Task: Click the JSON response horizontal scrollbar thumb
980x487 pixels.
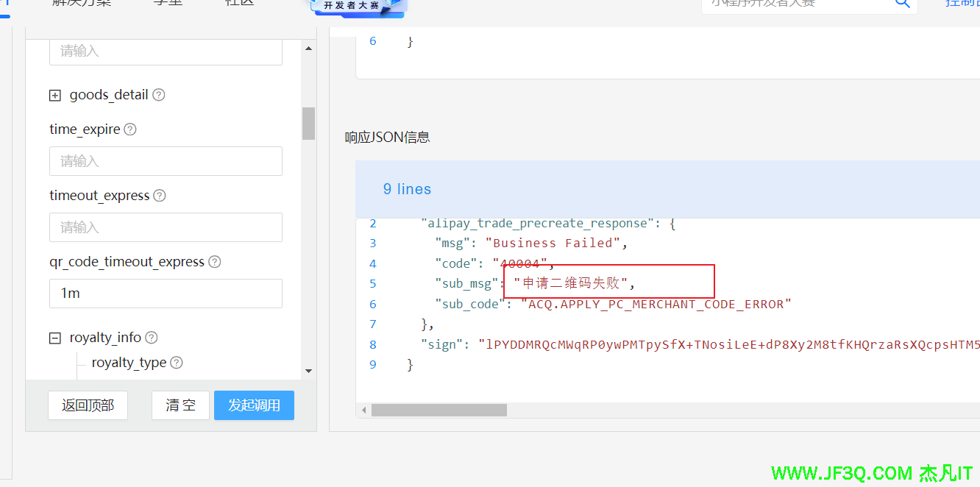Action: [x=438, y=410]
